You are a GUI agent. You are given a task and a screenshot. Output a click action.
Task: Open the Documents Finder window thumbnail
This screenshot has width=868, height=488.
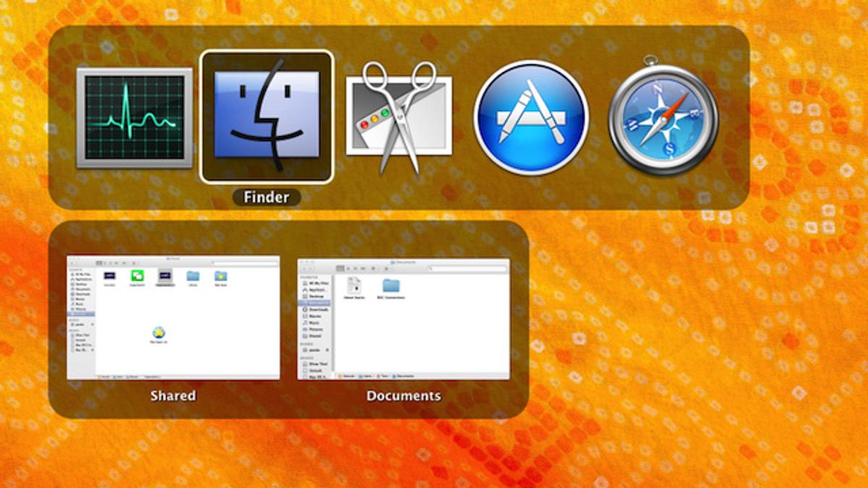403,319
